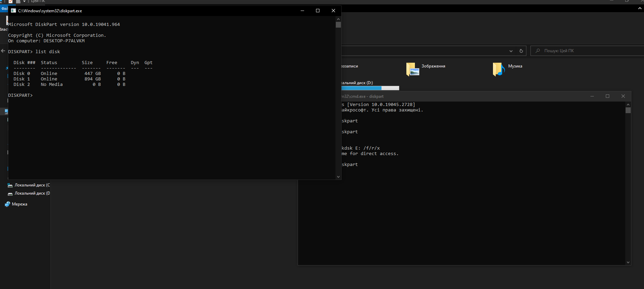Maximize the diskpart.exe window

[318, 11]
